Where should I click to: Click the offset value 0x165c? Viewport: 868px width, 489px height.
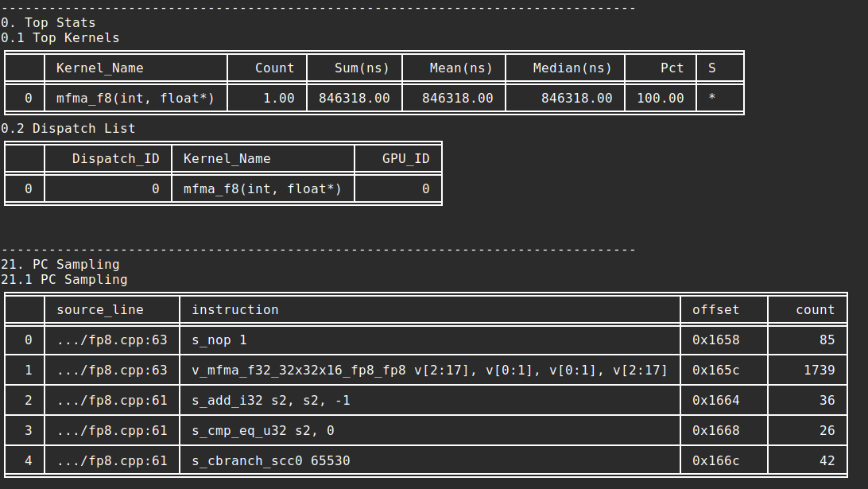pyautogui.click(x=711, y=370)
